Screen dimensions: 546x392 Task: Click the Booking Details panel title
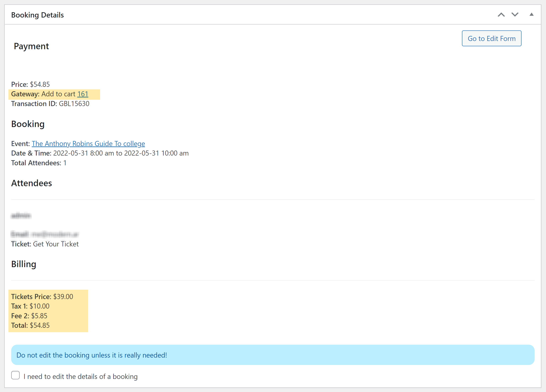tap(37, 15)
